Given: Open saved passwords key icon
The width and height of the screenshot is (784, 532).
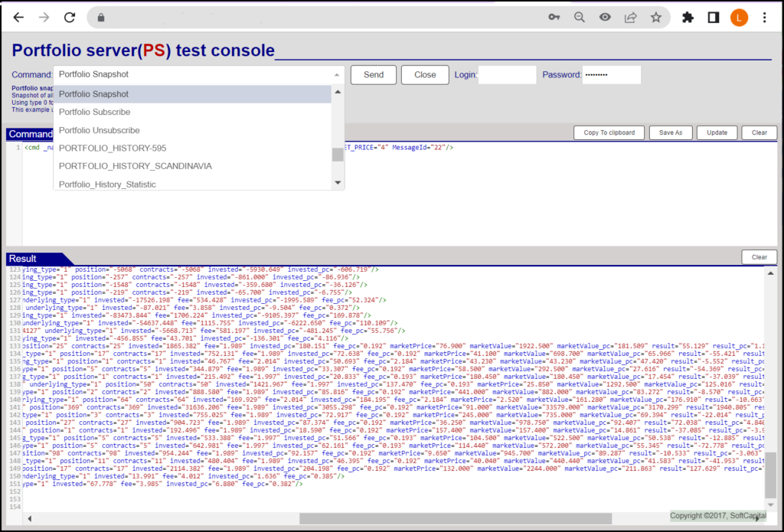Looking at the screenshot, I should (x=554, y=18).
